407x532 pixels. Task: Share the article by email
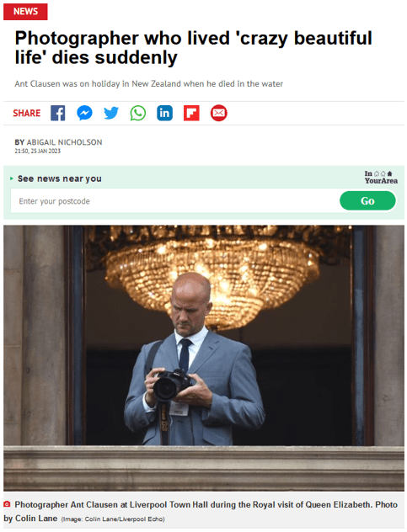(x=218, y=113)
